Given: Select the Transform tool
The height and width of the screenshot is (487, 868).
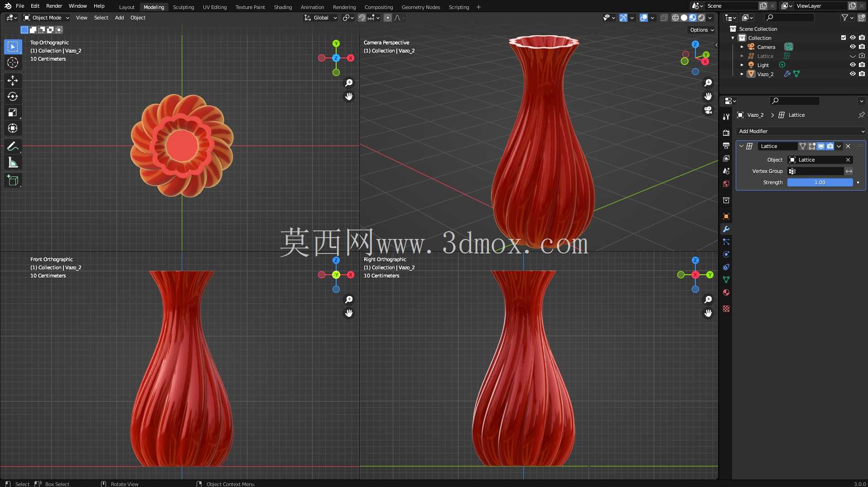Looking at the screenshot, I should click(13, 129).
